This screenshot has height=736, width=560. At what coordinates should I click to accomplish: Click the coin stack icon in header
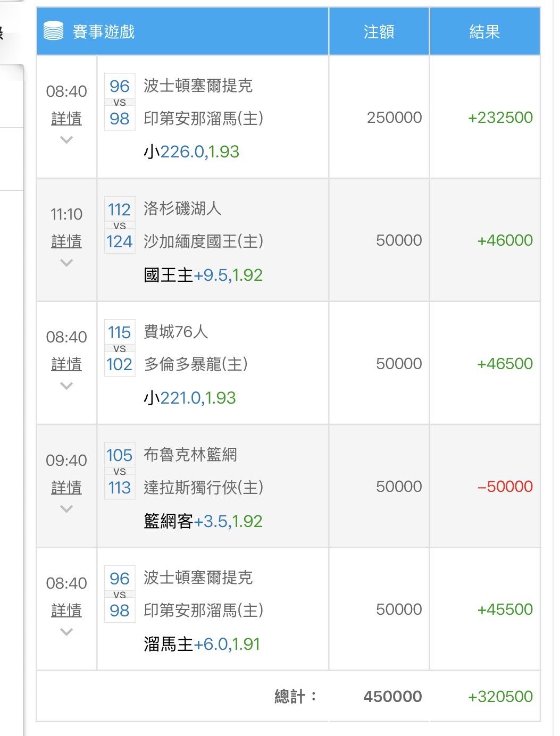click(x=53, y=31)
